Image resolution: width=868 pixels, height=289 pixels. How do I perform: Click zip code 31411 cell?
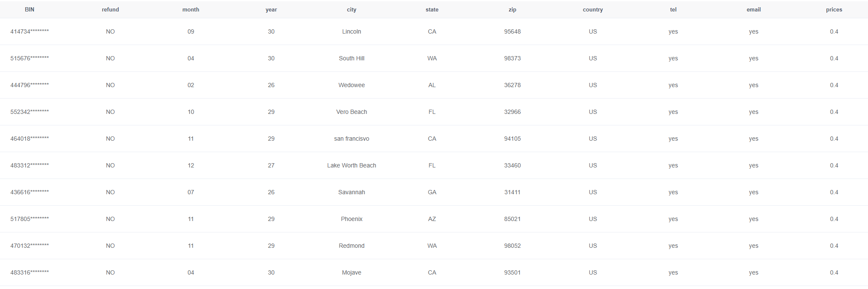(x=512, y=192)
